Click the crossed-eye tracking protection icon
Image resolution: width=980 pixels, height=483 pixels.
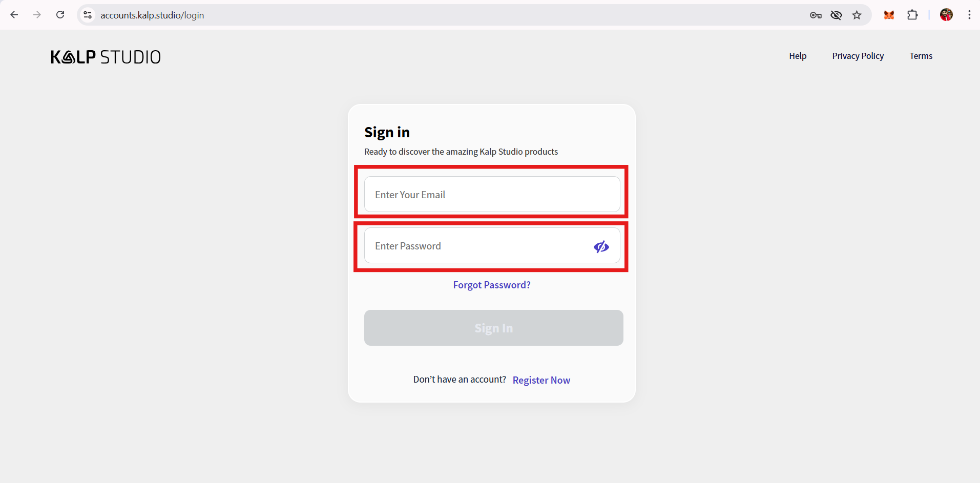tap(836, 15)
